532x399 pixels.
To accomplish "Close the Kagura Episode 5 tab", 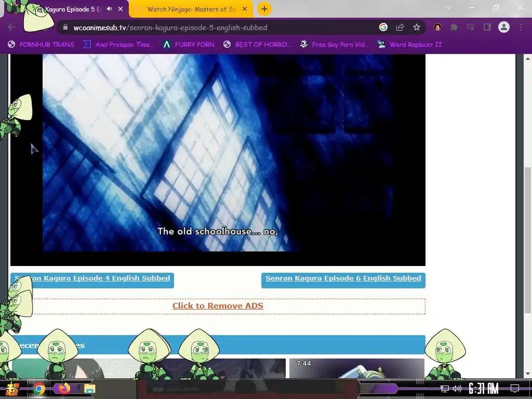I will (121, 9).
